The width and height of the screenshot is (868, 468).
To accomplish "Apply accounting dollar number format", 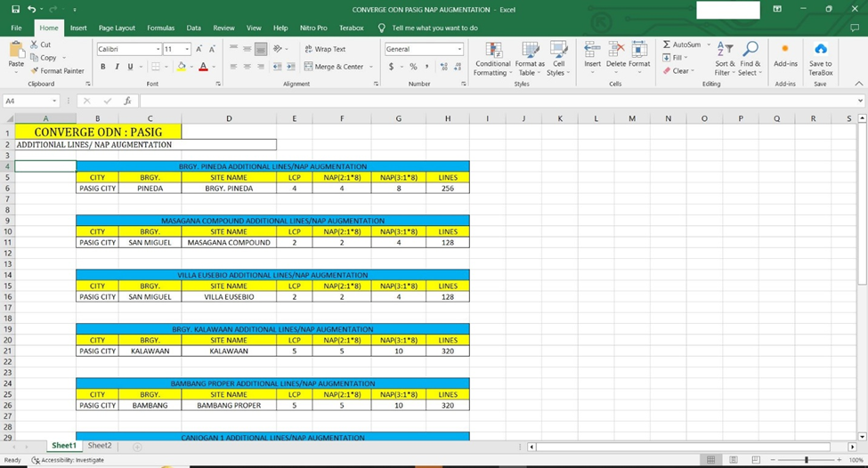I will tap(392, 67).
